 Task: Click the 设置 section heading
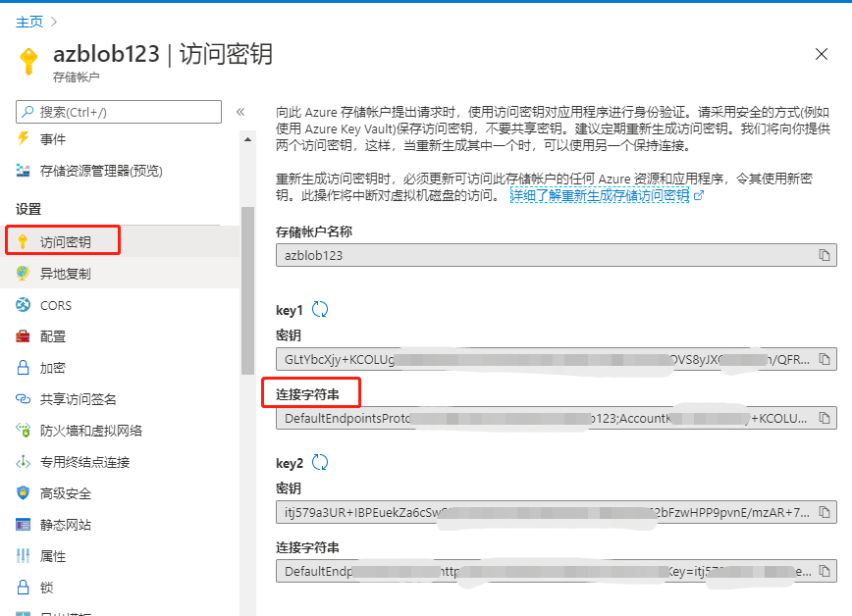pos(28,209)
